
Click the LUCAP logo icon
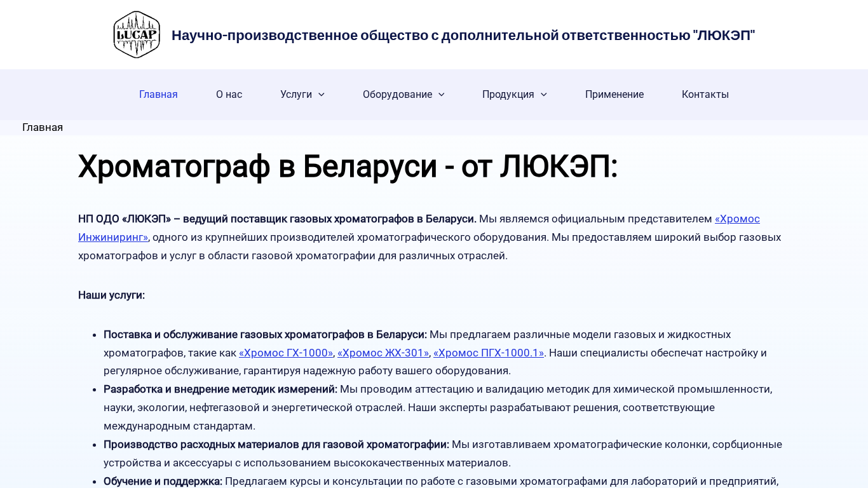pyautogui.click(x=137, y=34)
